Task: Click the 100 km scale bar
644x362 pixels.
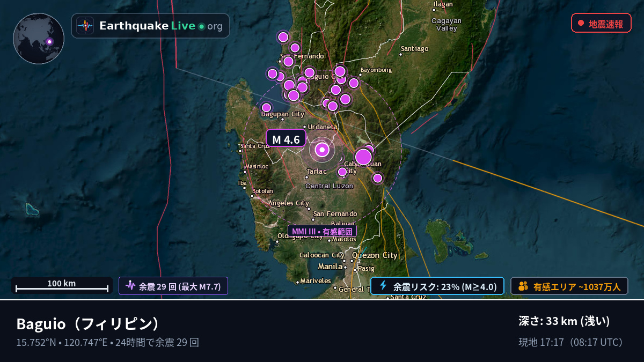Action: pyautogui.click(x=62, y=285)
